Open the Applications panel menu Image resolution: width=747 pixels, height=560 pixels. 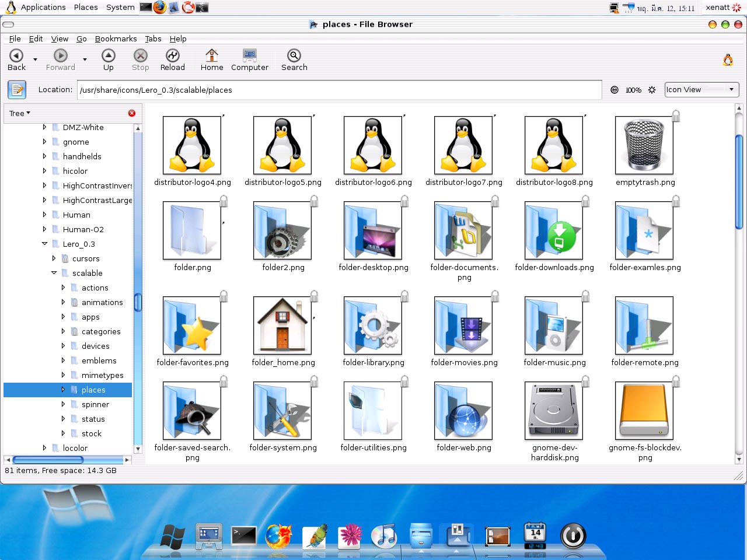tap(43, 7)
